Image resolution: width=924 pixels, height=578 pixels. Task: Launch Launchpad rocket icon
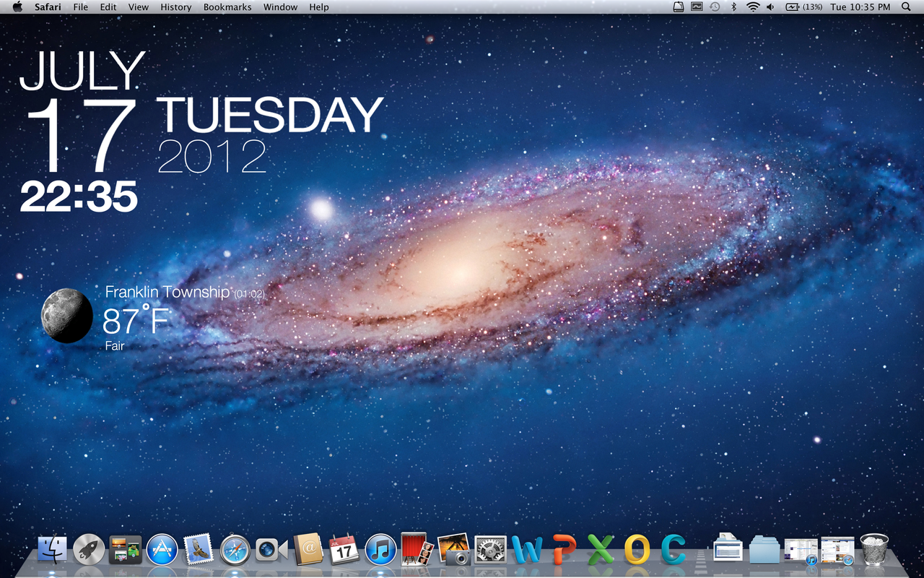[x=89, y=550]
